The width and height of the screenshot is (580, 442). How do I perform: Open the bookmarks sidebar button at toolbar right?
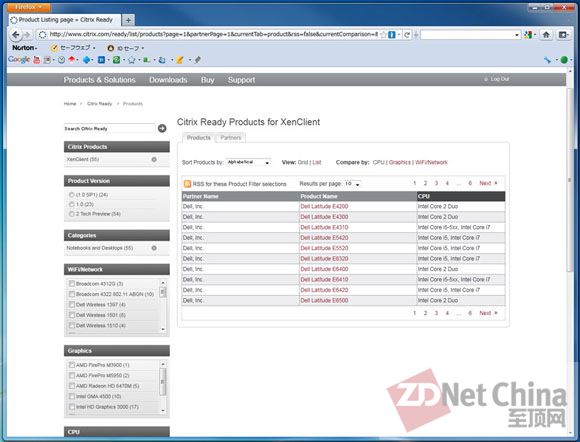point(563,35)
